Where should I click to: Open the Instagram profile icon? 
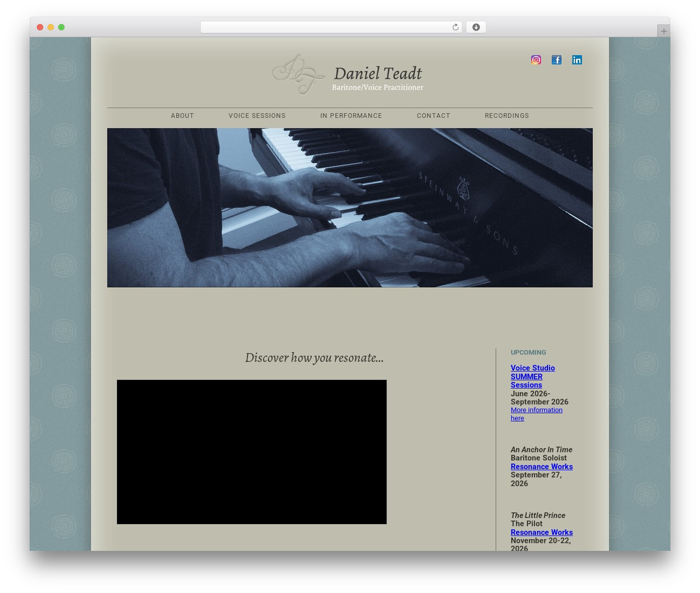(536, 60)
